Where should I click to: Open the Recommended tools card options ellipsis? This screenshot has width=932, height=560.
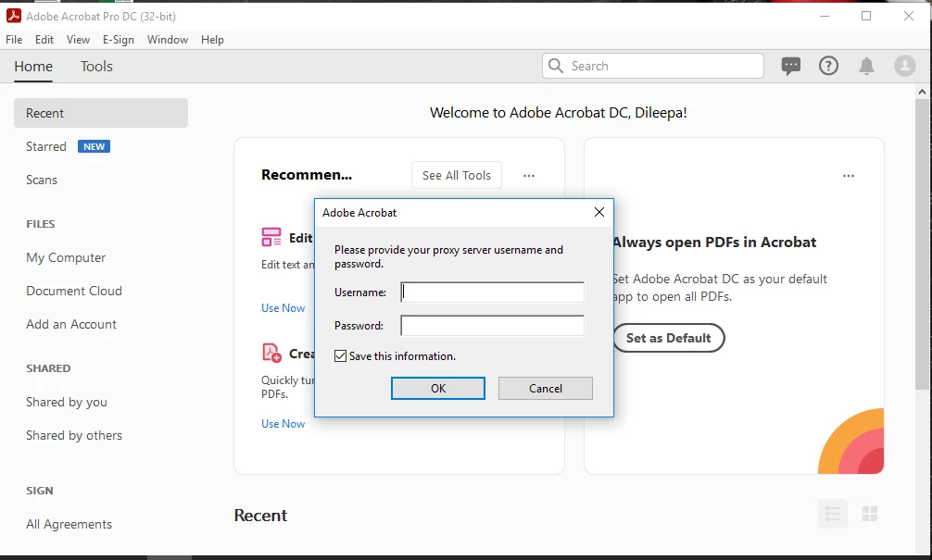[529, 176]
